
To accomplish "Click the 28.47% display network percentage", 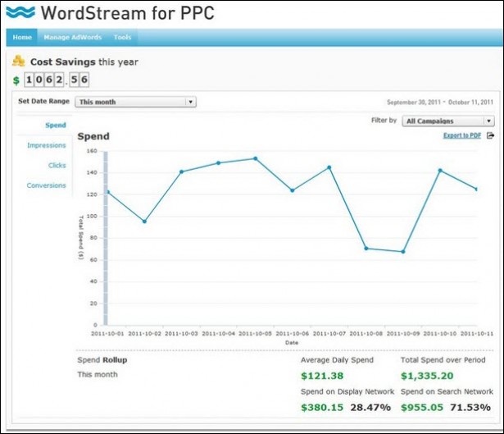I will point(370,407).
